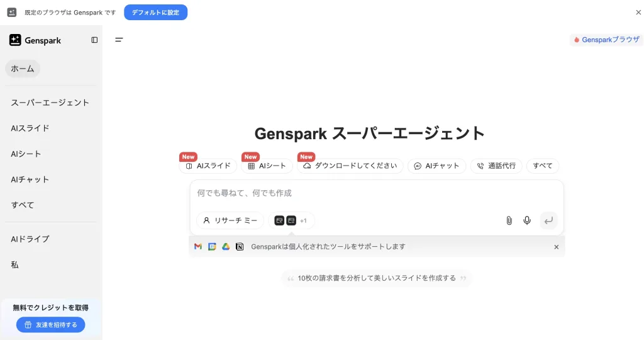This screenshot has width=644, height=340.
Task: Click the 10枚の請求書 suggestion prompt
Action: (377, 278)
